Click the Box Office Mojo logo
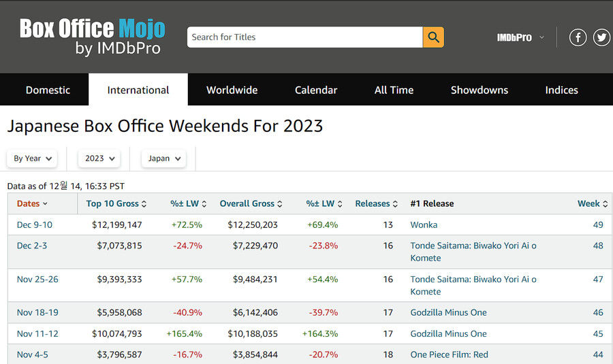Viewport: 613px width, 364px height. (x=92, y=37)
